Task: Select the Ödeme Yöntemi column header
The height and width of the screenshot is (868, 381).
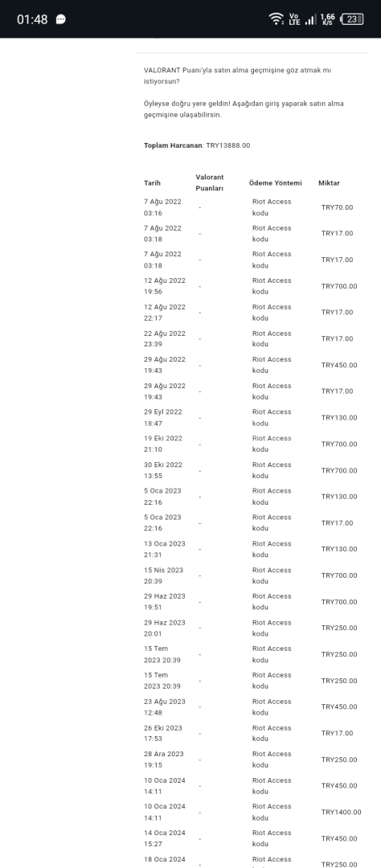Action: pyautogui.click(x=275, y=182)
